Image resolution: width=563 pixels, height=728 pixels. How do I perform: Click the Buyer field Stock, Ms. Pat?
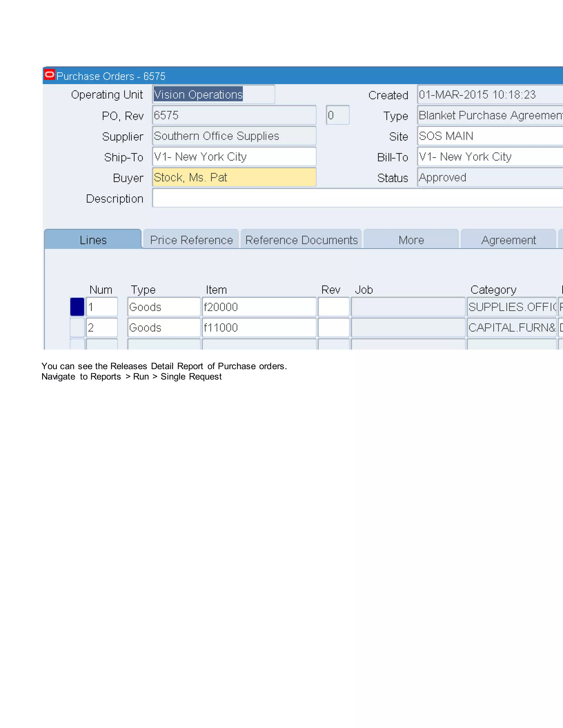[x=234, y=177]
